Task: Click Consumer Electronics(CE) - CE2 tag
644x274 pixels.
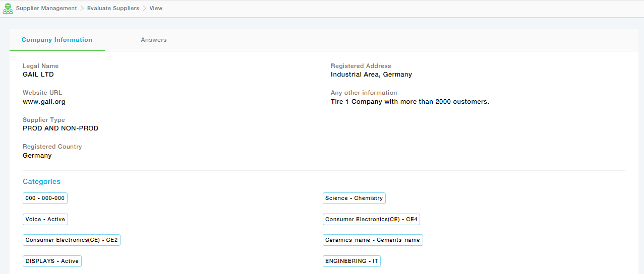Action: (71, 240)
